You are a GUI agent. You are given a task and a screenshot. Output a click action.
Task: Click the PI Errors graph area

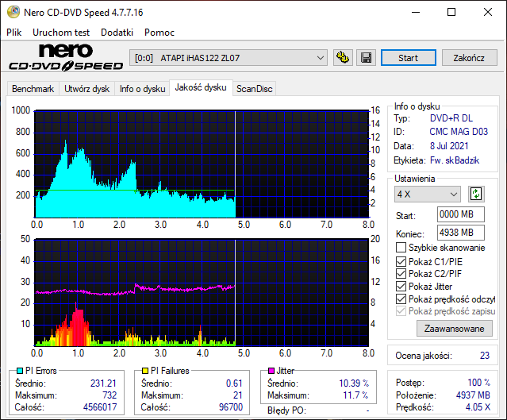pos(202,164)
